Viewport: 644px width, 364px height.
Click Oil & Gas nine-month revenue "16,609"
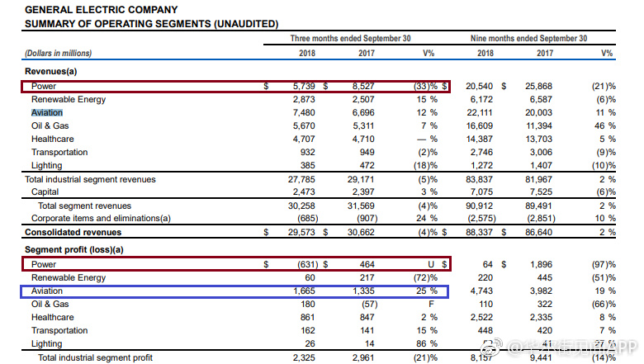pos(480,125)
